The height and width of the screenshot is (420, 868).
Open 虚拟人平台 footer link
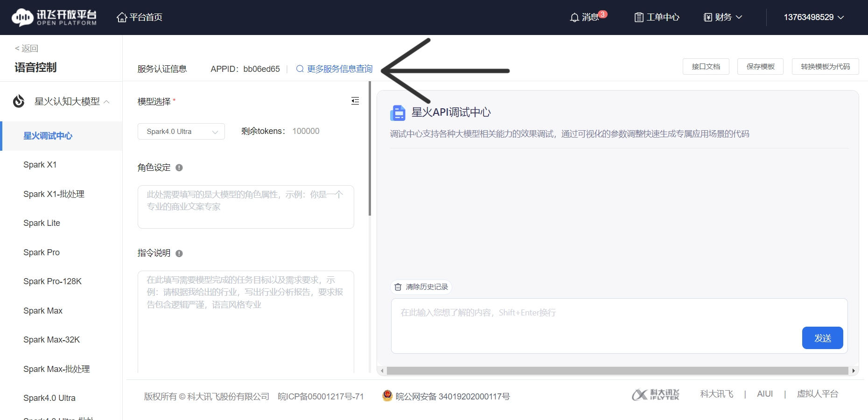click(818, 394)
